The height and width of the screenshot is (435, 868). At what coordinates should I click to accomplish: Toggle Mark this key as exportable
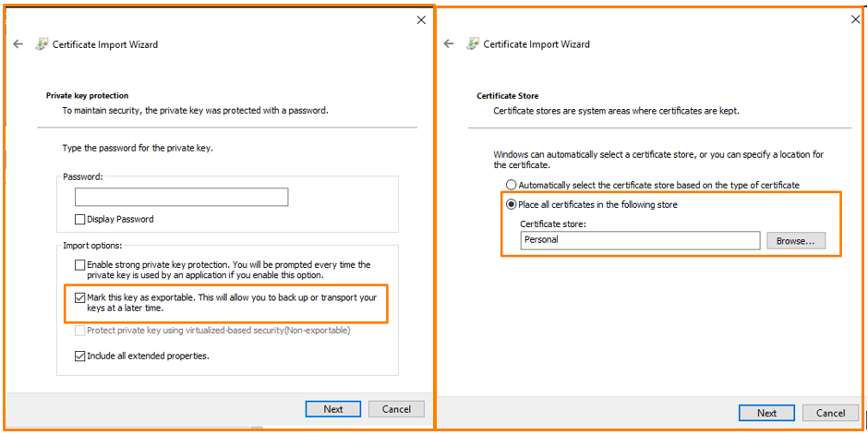[x=80, y=297]
